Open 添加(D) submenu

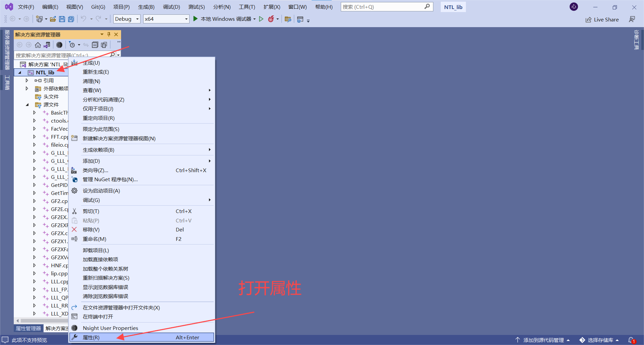[142, 161]
